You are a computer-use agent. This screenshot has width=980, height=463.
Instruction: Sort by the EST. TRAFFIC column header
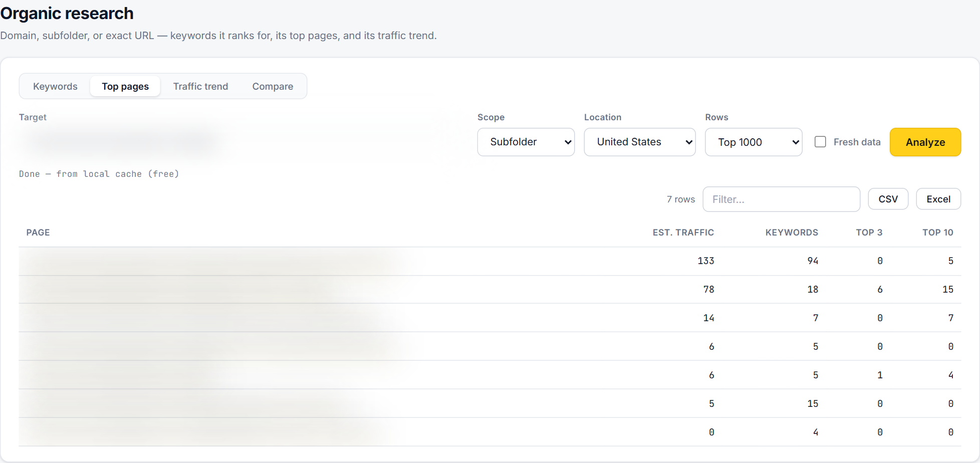point(683,233)
